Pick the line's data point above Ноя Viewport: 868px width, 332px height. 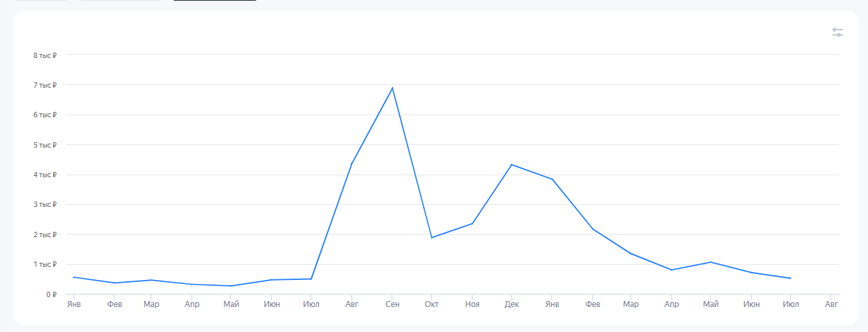coord(472,223)
